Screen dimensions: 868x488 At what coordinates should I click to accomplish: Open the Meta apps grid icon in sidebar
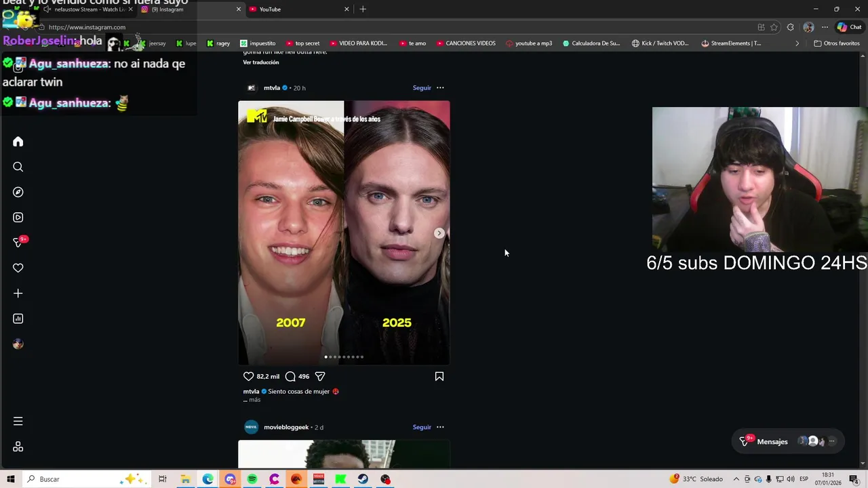coord(18,447)
